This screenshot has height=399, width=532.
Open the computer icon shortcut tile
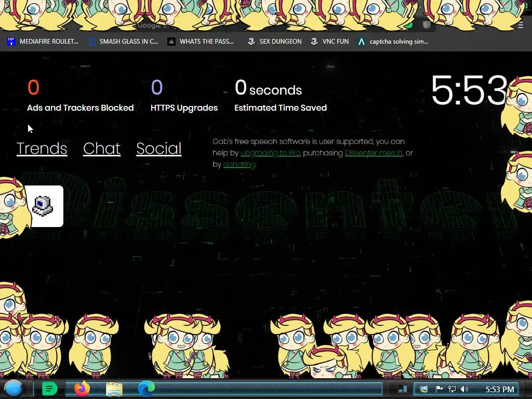[44, 206]
